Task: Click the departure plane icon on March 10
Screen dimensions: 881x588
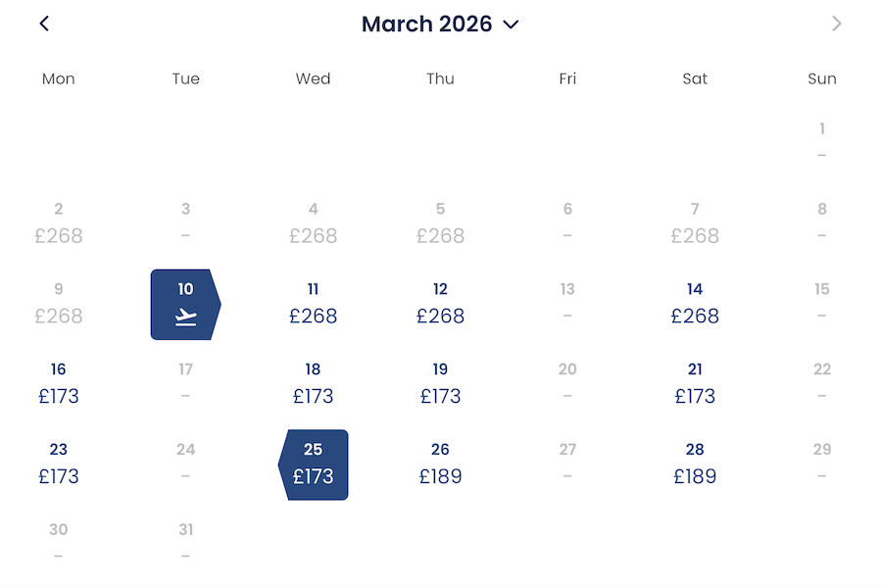Action: click(185, 318)
